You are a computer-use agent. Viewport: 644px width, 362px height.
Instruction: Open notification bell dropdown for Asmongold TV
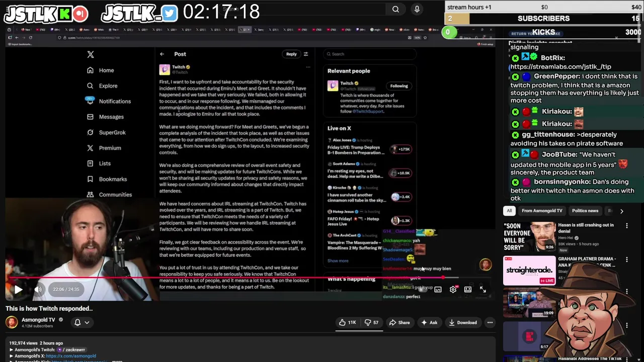[x=82, y=322]
